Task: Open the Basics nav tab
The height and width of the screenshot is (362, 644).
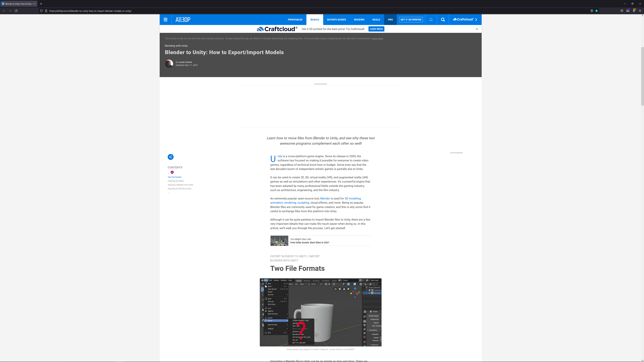Action: [x=315, y=19]
